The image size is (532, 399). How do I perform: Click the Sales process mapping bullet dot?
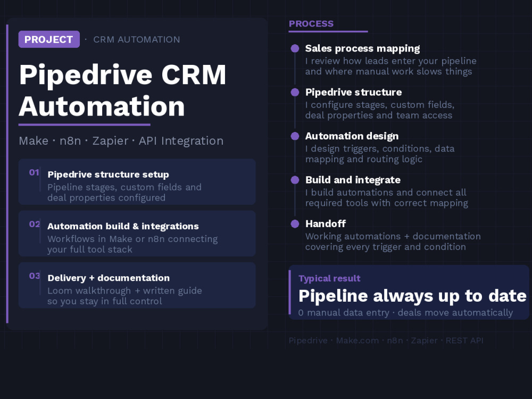tap(295, 48)
